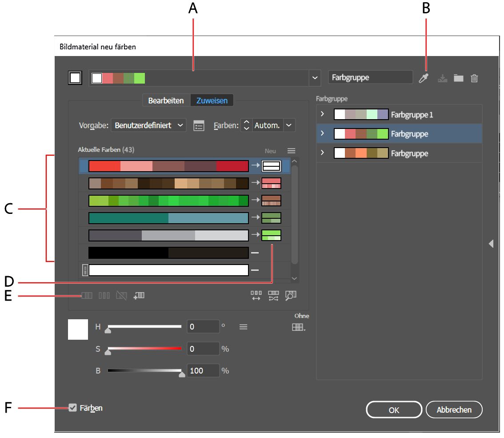Click the H value field showing 0

[x=203, y=327]
